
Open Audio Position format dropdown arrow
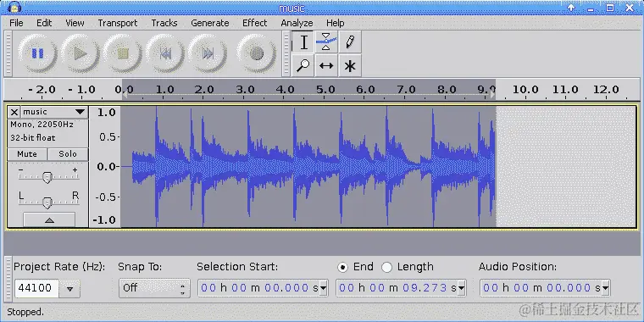click(x=605, y=288)
